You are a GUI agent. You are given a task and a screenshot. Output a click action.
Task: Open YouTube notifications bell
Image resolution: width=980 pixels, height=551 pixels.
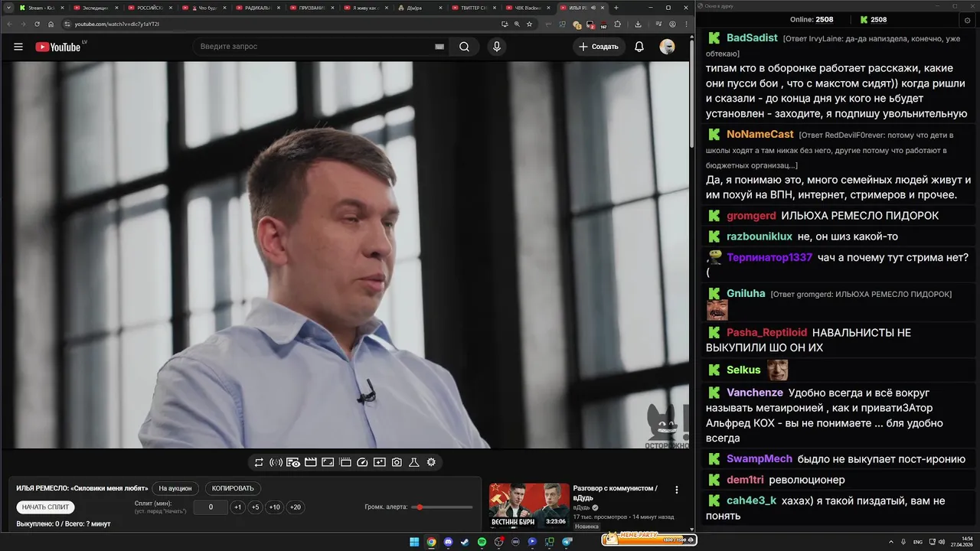639,47
